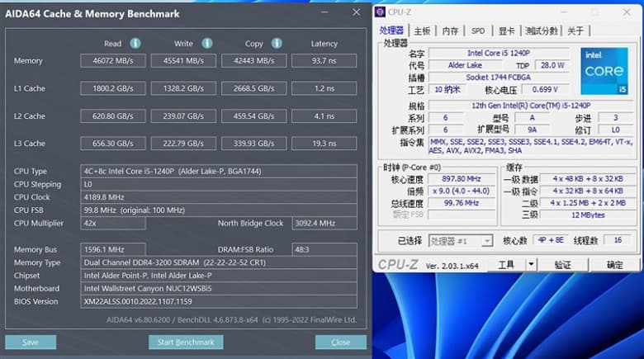Click the Write column info icon
The height and width of the screenshot is (359, 644).
tap(205, 44)
